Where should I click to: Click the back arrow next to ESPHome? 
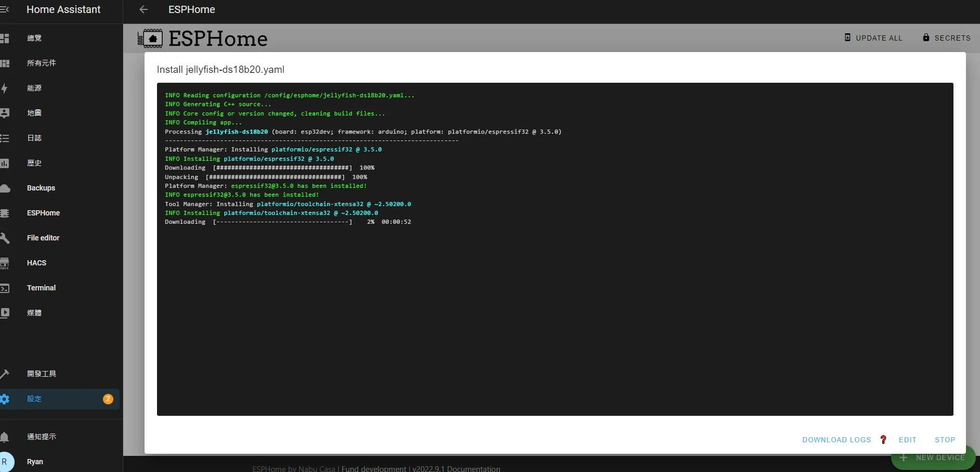coord(143,9)
